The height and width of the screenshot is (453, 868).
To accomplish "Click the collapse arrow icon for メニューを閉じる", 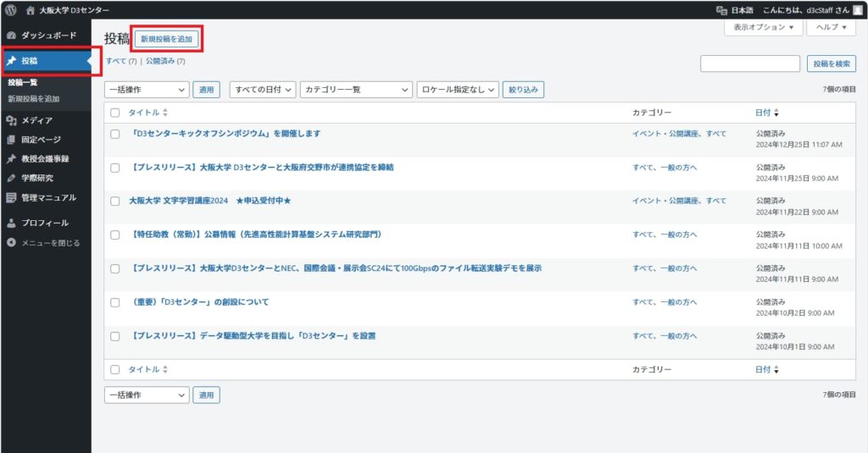I will pyautogui.click(x=11, y=242).
